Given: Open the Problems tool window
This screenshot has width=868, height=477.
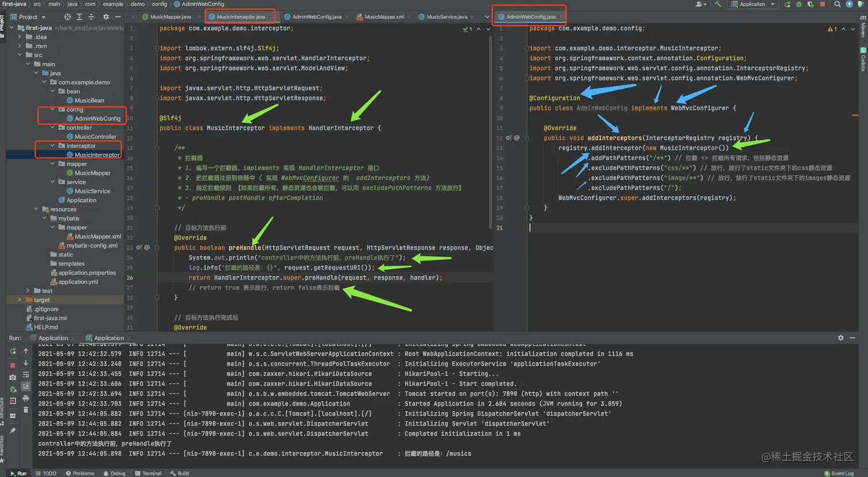Looking at the screenshot, I should pyautogui.click(x=80, y=474).
